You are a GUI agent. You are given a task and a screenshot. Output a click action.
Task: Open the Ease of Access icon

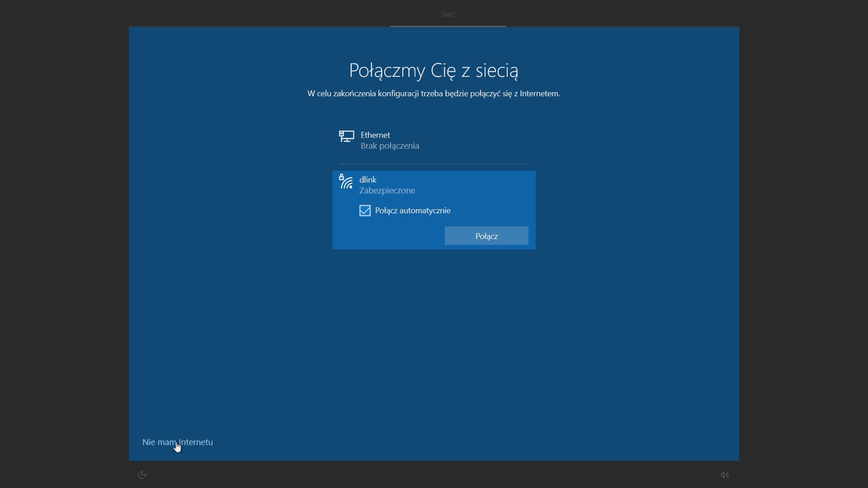pos(142,474)
